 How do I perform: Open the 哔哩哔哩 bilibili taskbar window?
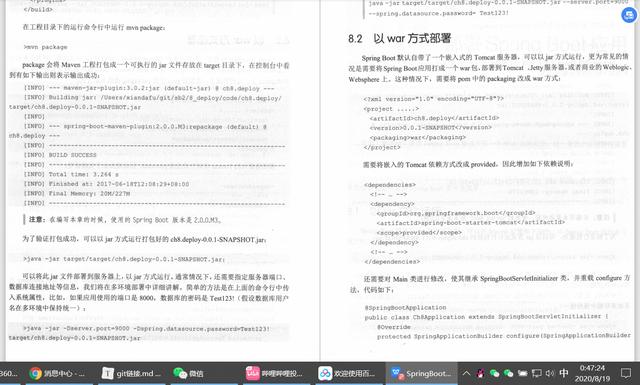(x=274, y=373)
